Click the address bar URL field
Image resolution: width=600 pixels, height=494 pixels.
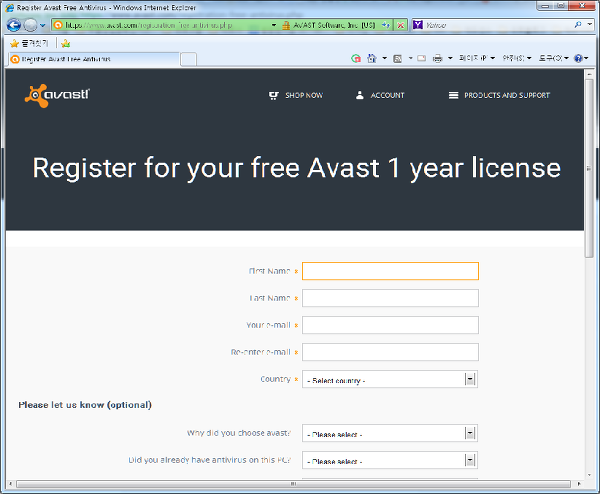tap(161, 25)
